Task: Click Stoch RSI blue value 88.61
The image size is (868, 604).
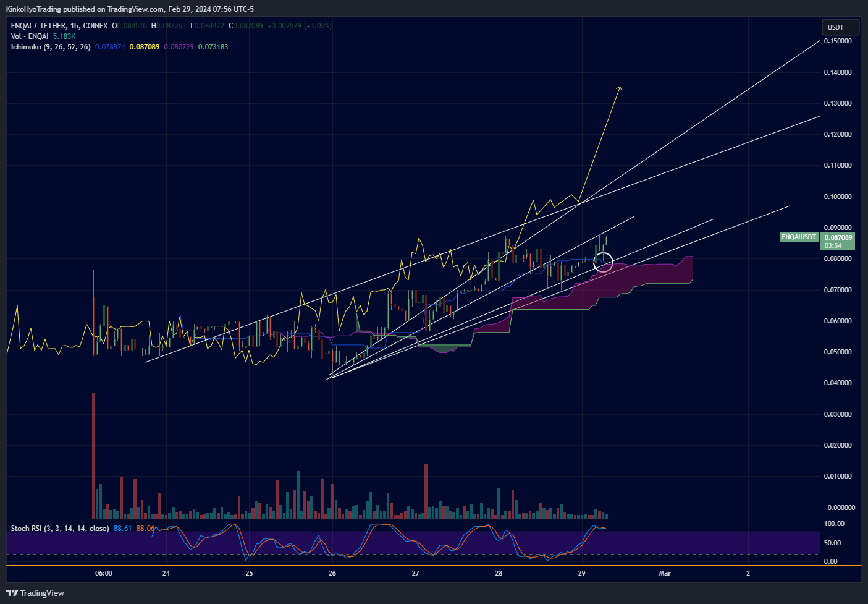Action: pos(123,529)
